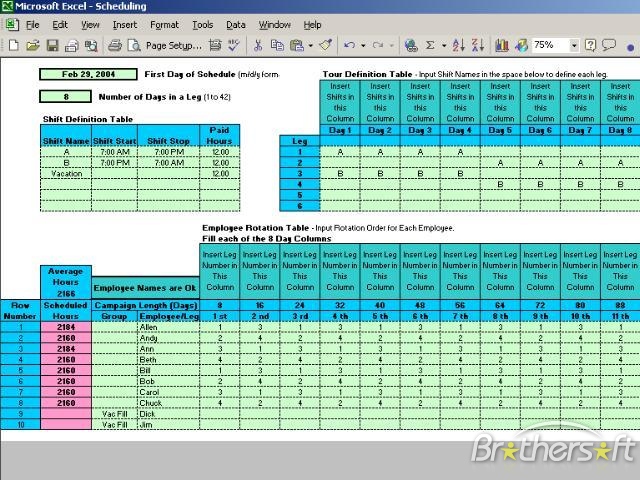Select the Feb 29, 2004 date cell

tap(86, 75)
